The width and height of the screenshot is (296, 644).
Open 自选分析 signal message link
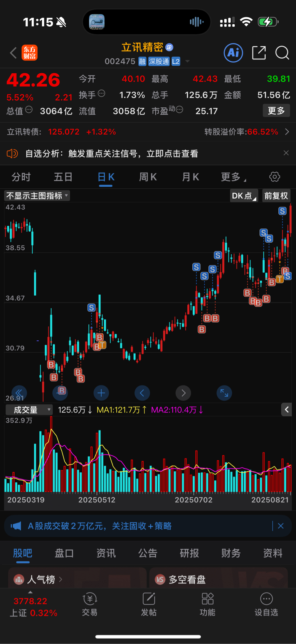point(112,154)
